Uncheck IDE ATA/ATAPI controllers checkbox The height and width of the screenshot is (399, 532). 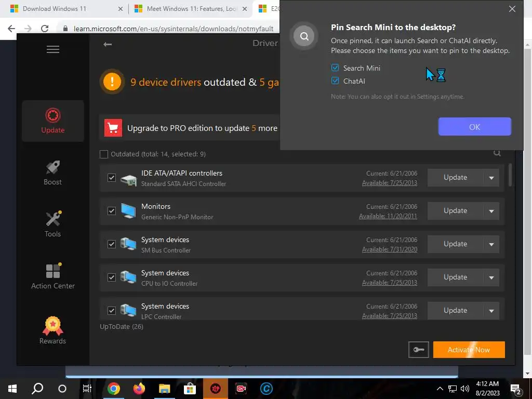tap(112, 178)
